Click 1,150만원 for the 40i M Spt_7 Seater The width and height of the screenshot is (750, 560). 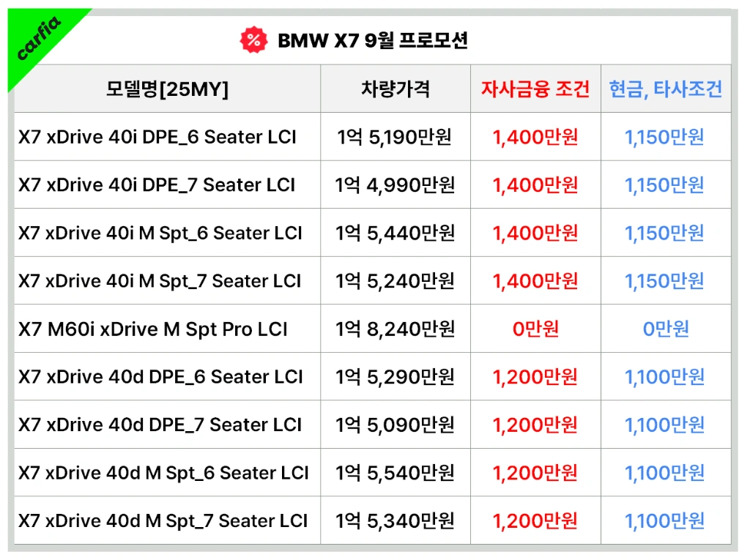click(665, 281)
